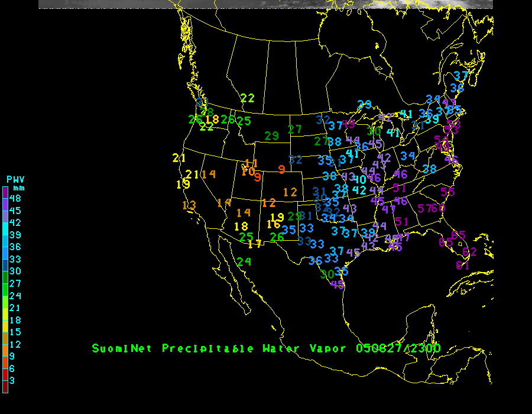
Task: Click the 37 value in Maine
Action: [460, 76]
